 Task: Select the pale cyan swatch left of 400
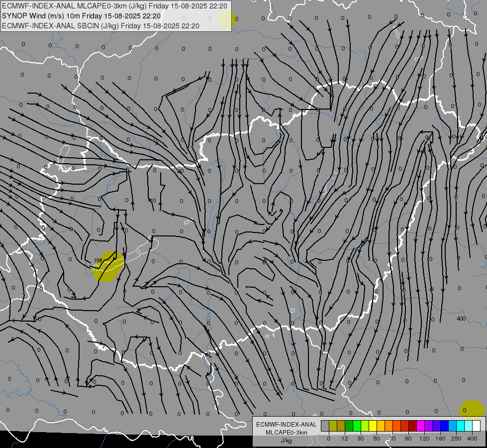(x=469, y=426)
